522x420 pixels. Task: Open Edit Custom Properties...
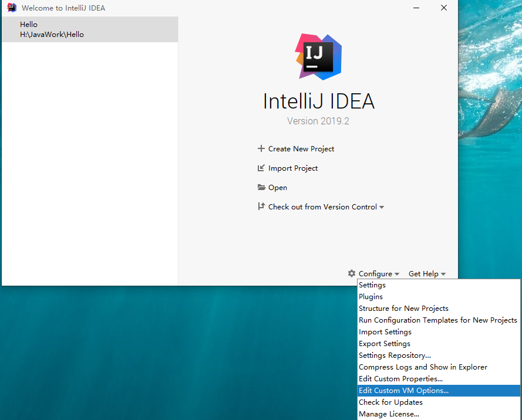(439, 379)
